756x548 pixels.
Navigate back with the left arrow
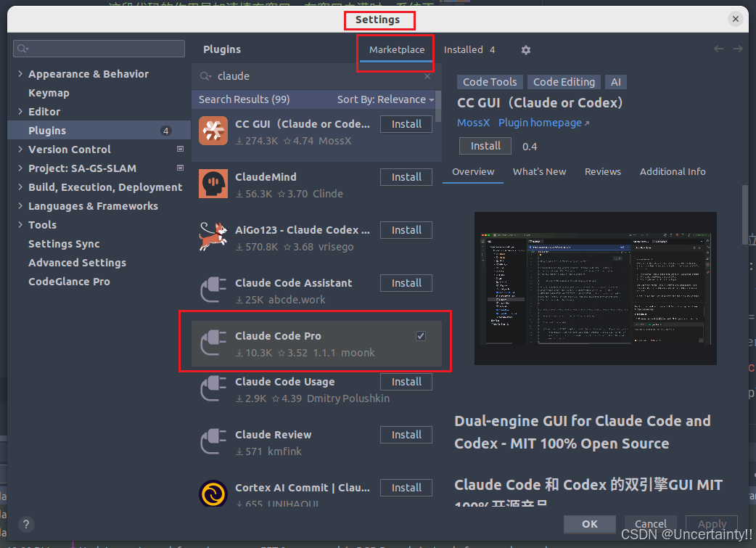tap(718, 49)
